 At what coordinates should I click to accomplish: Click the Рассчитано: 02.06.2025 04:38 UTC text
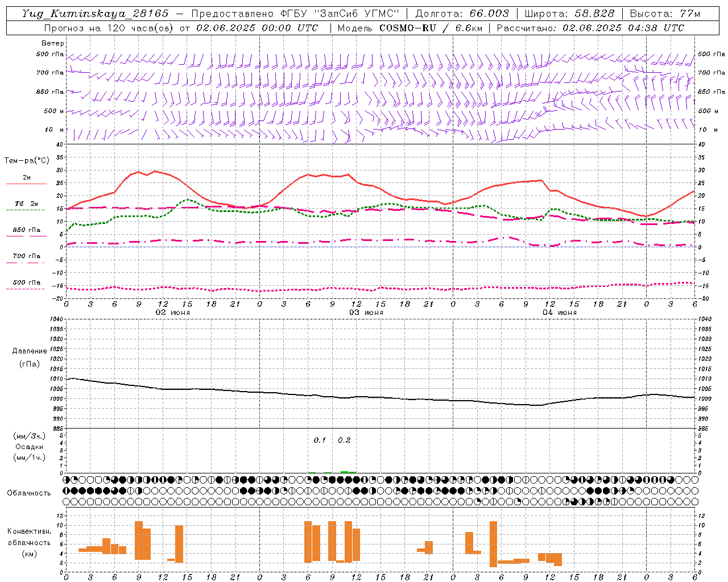click(x=590, y=28)
